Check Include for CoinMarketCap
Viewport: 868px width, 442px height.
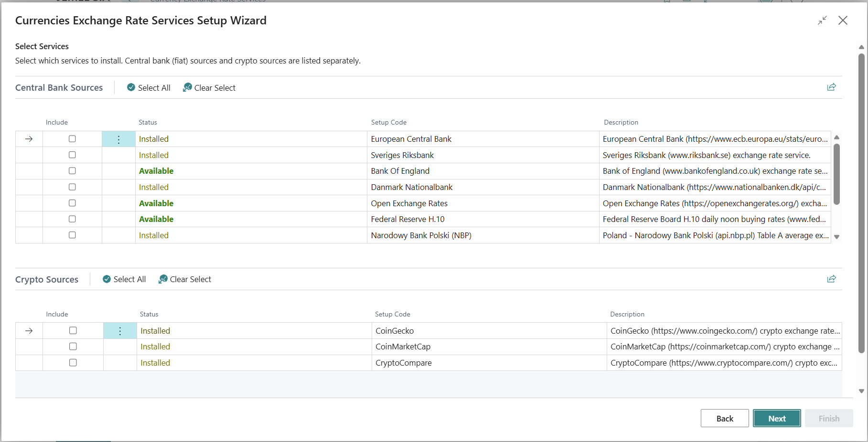73,347
